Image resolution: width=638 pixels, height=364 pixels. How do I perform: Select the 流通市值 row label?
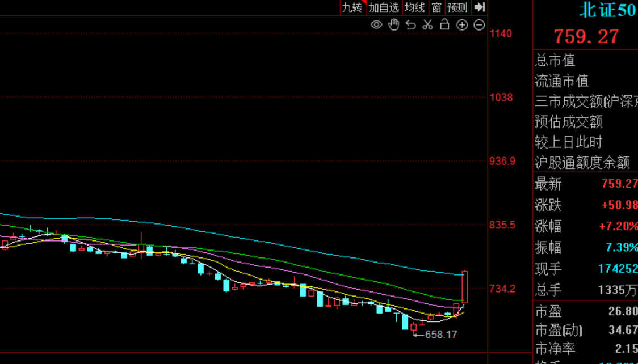click(562, 81)
